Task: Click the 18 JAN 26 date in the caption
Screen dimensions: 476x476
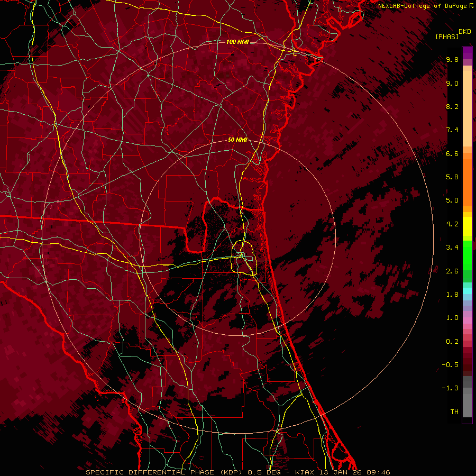Action: pos(341,472)
